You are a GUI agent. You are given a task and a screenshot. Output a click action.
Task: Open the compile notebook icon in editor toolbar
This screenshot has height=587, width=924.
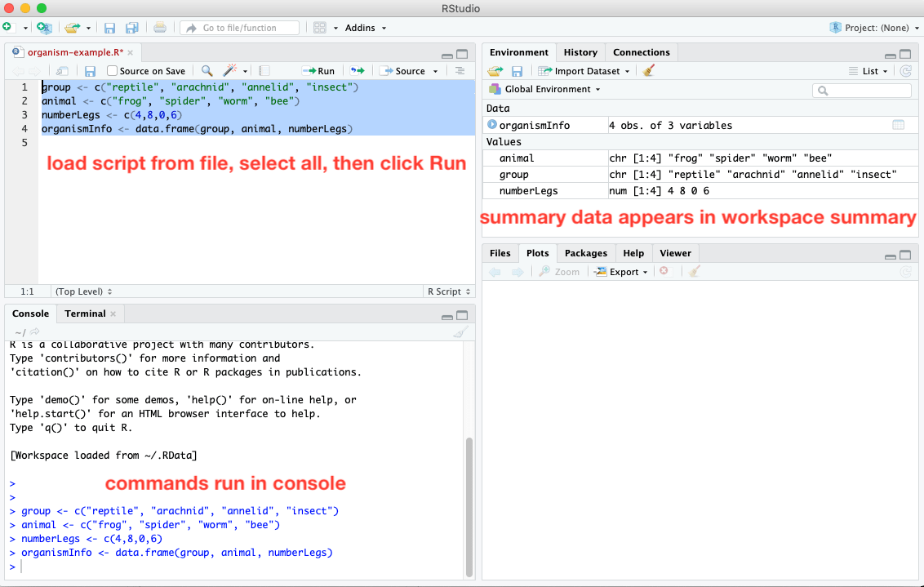click(264, 70)
